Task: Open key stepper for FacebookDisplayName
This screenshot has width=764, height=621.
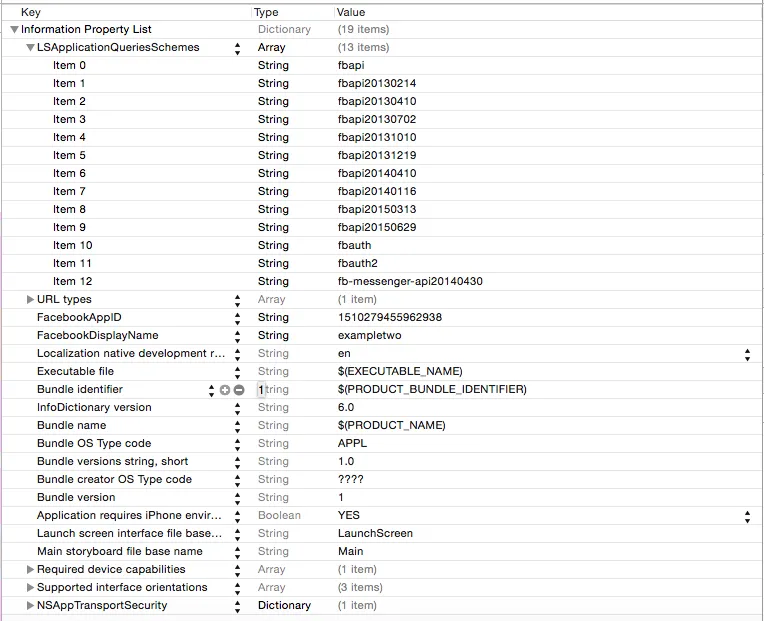Action: (237, 336)
